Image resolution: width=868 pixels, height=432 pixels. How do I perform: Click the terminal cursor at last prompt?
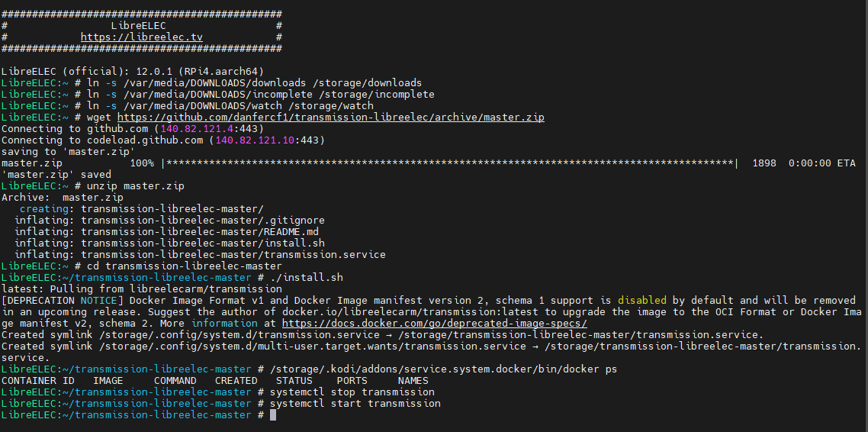[x=272, y=415]
